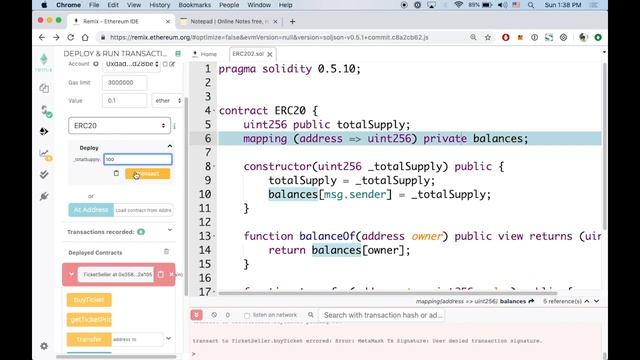This screenshot has width=640, height=360.
Task: Open a new Chrome tab
Action: 292,22
